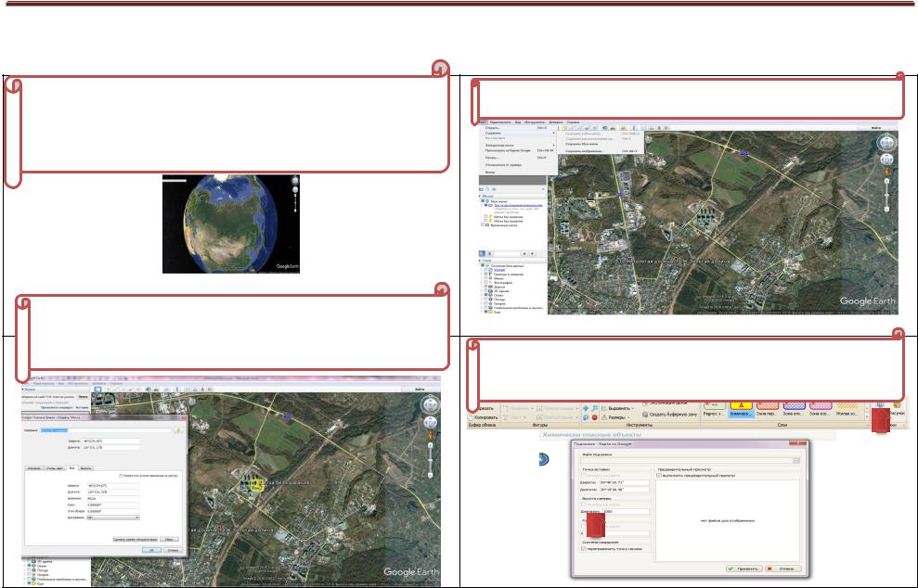Click move joystick in top-right Google Earth
918x588 pixels.
[886, 160]
